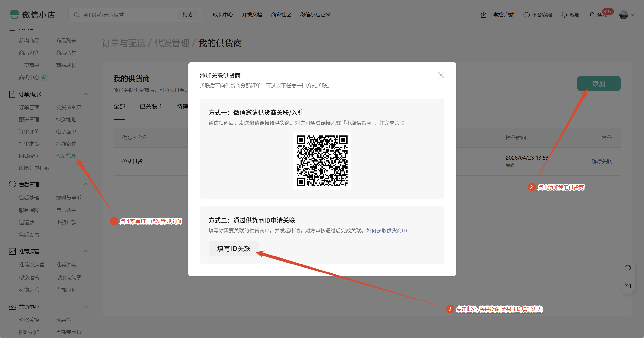Close the 添加关联供货商 dialog
644x338 pixels.
pyautogui.click(x=441, y=75)
